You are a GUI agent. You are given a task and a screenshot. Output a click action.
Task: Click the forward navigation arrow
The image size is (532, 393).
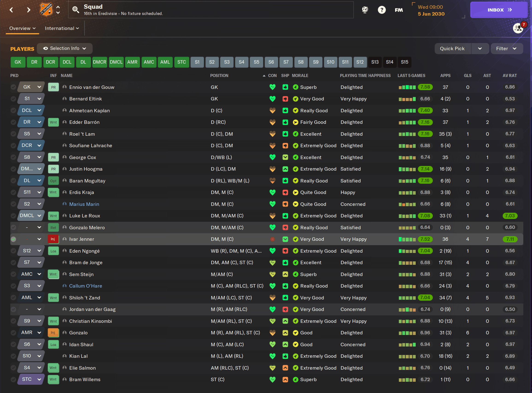[29, 10]
